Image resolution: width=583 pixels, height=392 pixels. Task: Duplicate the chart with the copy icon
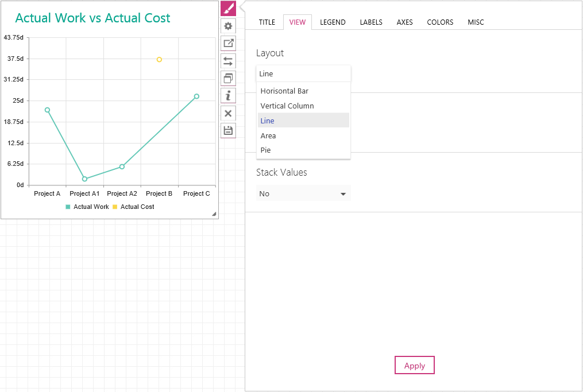pos(228,78)
